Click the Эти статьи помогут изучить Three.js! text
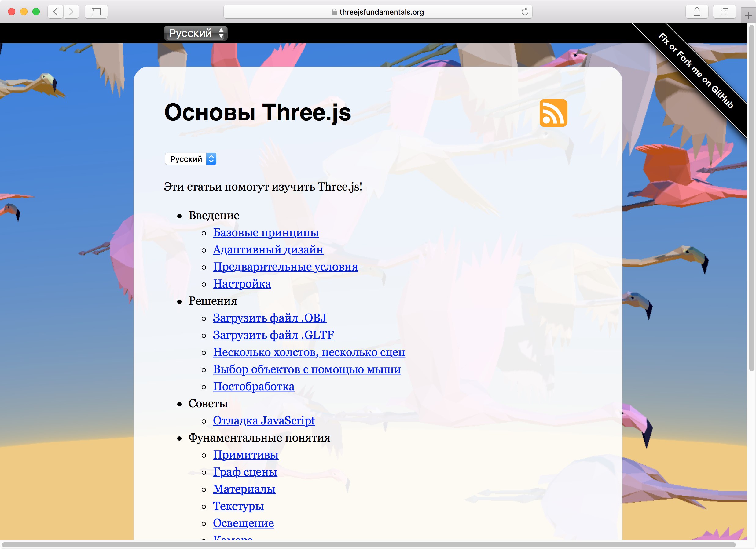The image size is (756, 549). (x=263, y=187)
